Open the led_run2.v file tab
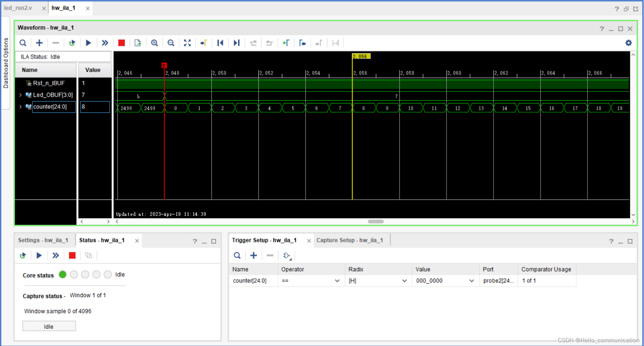 (18, 8)
